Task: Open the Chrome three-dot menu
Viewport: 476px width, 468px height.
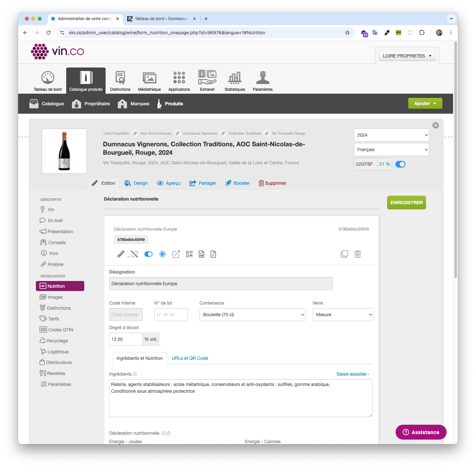Action: 451,33
